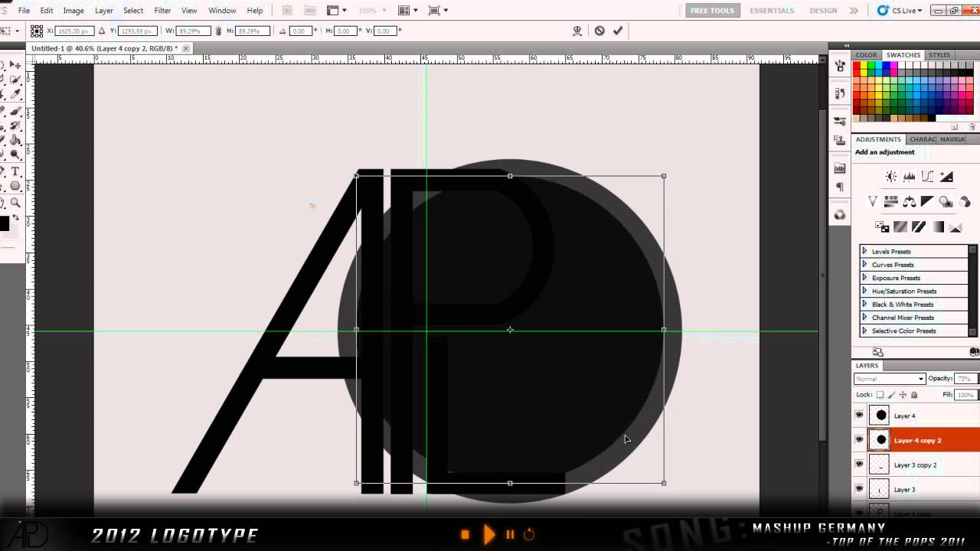Screen dimensions: 980x551
Task: Expand Levels Presets
Action: point(864,251)
